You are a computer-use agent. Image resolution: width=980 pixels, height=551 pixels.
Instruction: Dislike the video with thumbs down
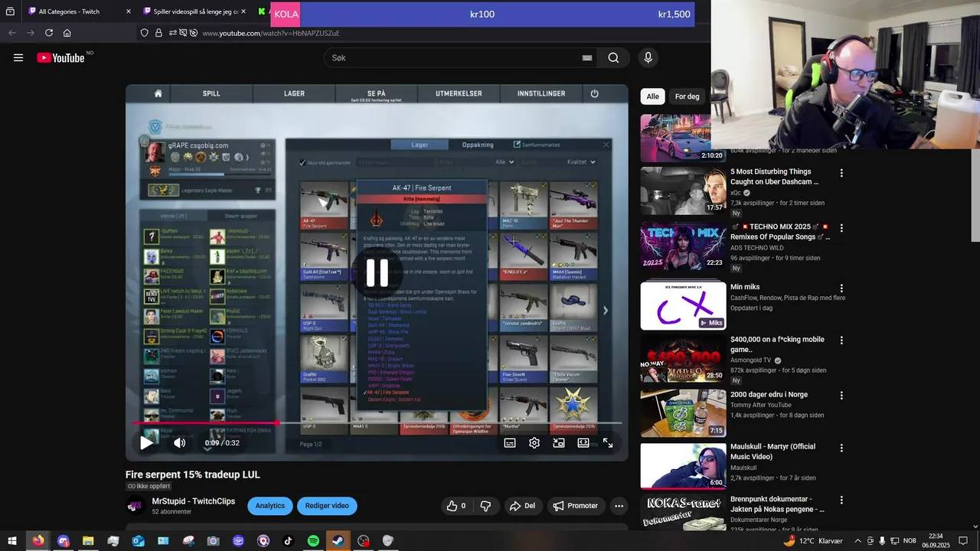(485, 506)
